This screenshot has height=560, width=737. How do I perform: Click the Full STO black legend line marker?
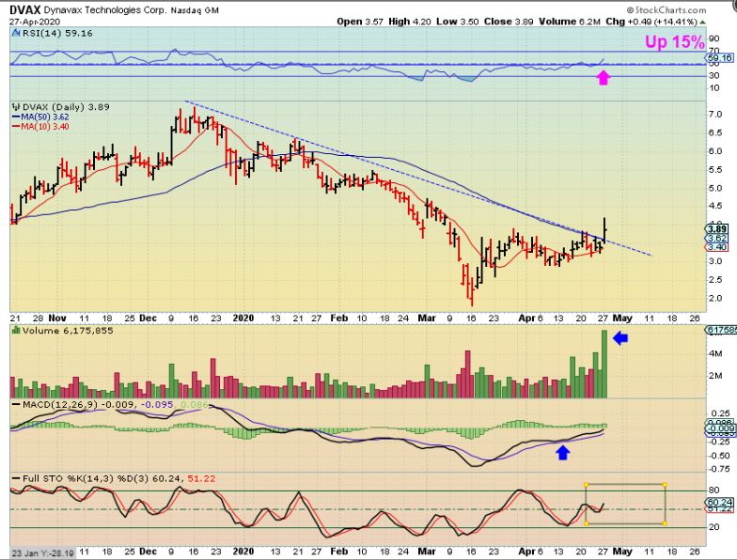[16, 479]
